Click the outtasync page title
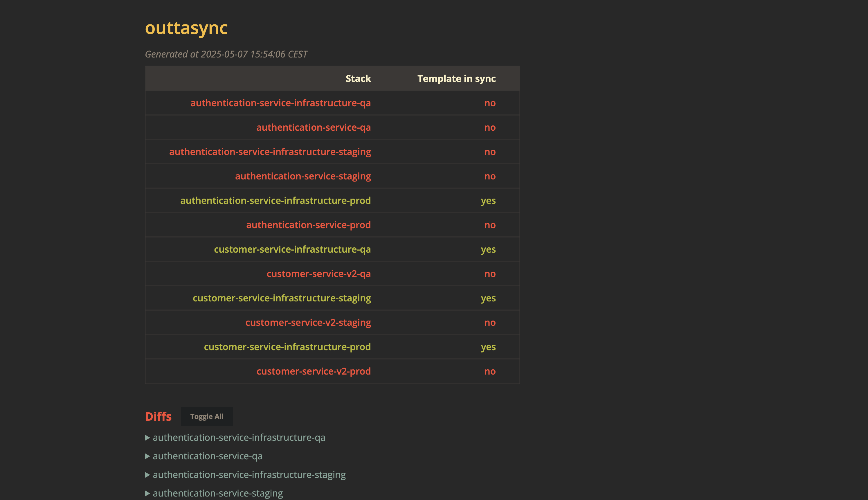 pyautogui.click(x=186, y=28)
